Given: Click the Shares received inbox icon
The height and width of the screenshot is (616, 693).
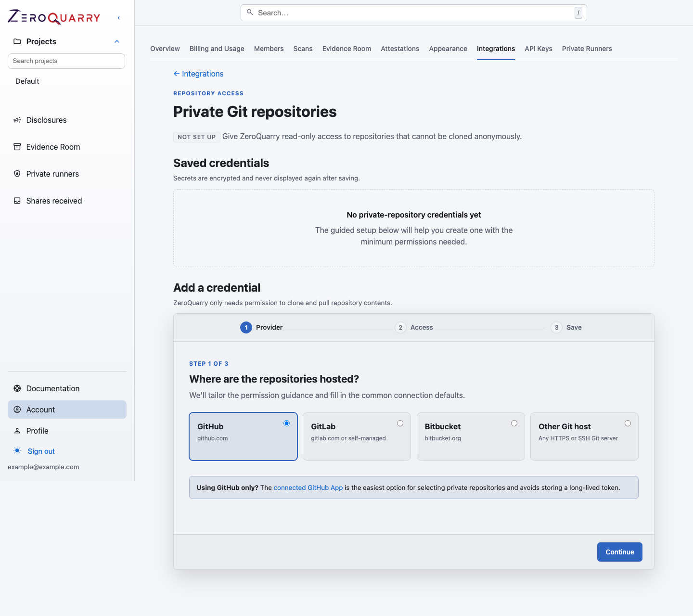Looking at the screenshot, I should click(x=17, y=201).
